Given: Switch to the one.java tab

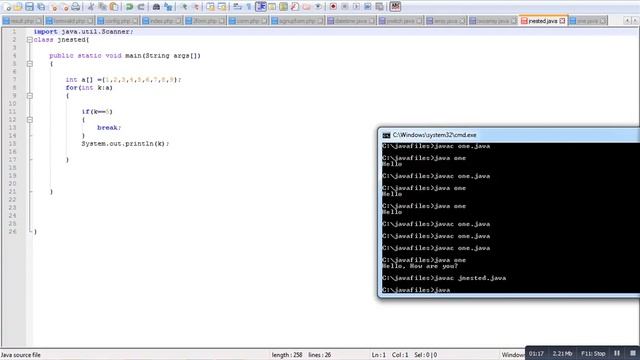Looking at the screenshot, I should (x=588, y=20).
